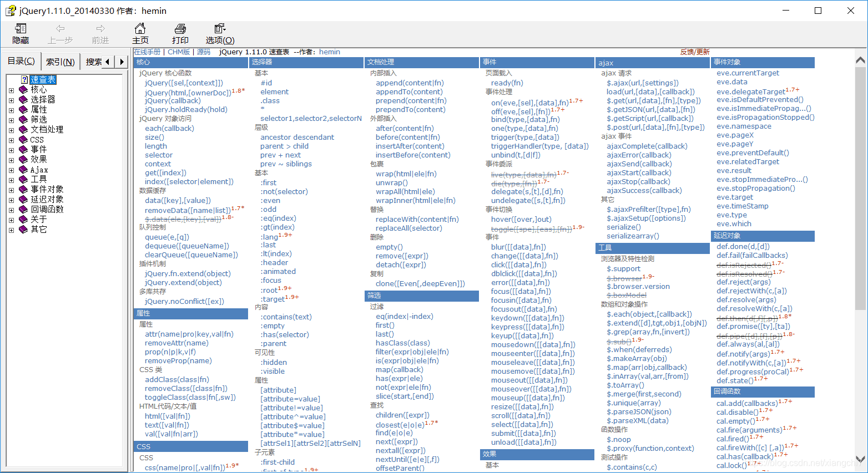Expand the 事件 tree node

tap(11, 150)
